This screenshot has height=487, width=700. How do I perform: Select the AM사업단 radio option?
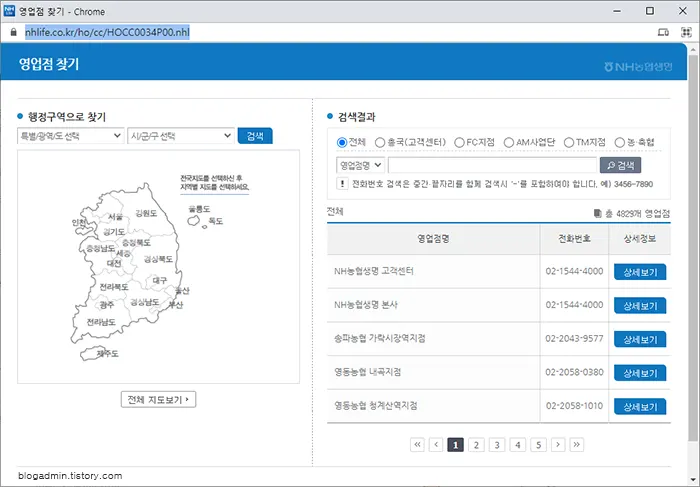(x=508, y=142)
